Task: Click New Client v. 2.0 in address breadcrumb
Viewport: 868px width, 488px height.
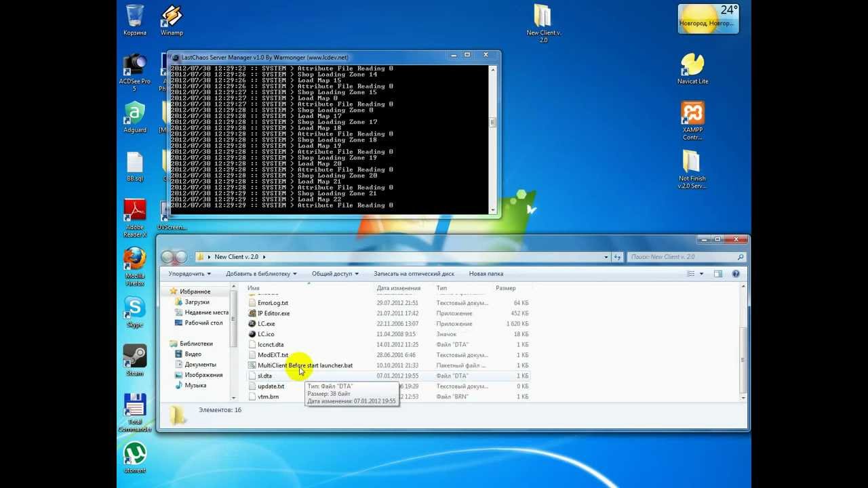Action: 236,257
